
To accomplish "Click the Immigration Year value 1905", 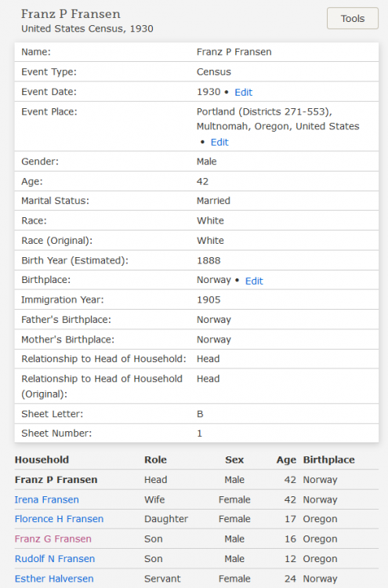I will tap(209, 299).
